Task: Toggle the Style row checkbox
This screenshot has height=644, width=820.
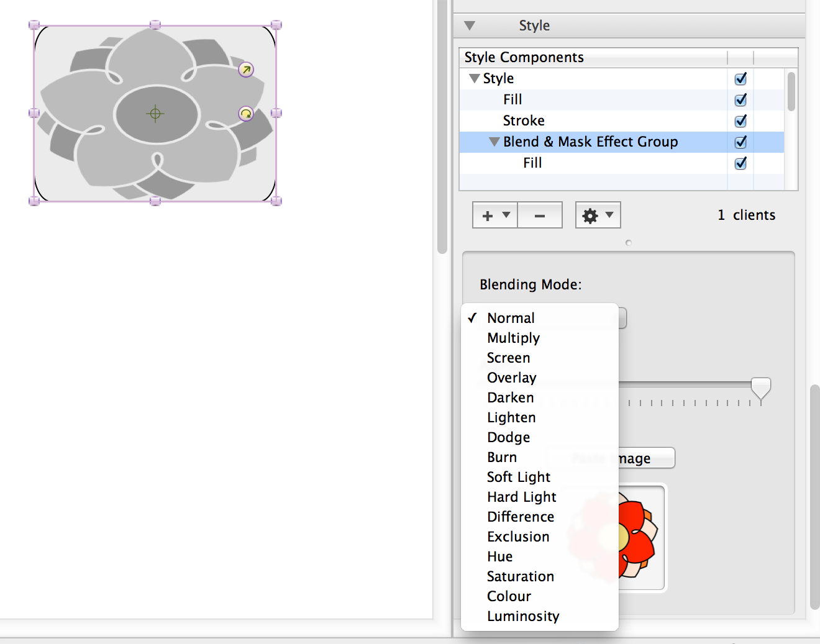Action: tap(740, 79)
